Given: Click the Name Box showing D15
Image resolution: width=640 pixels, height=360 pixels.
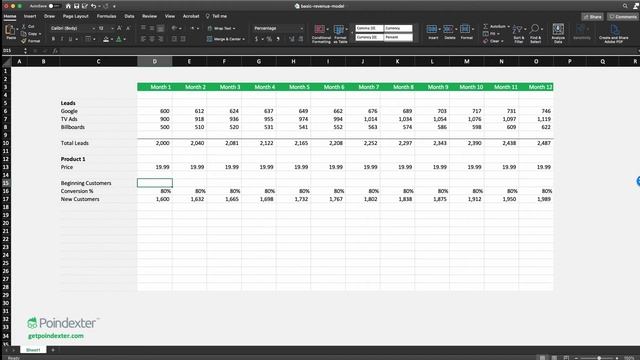Looking at the screenshot, I should pyautogui.click(x=13, y=51).
